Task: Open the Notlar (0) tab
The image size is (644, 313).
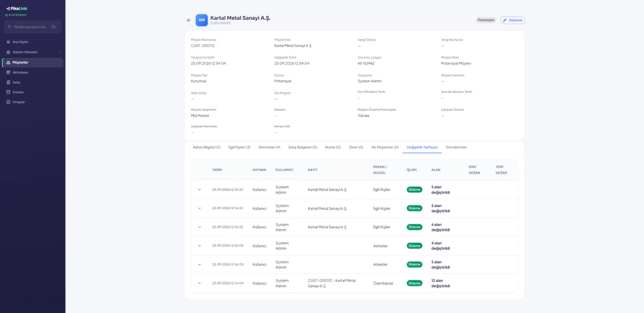Action: tap(333, 147)
